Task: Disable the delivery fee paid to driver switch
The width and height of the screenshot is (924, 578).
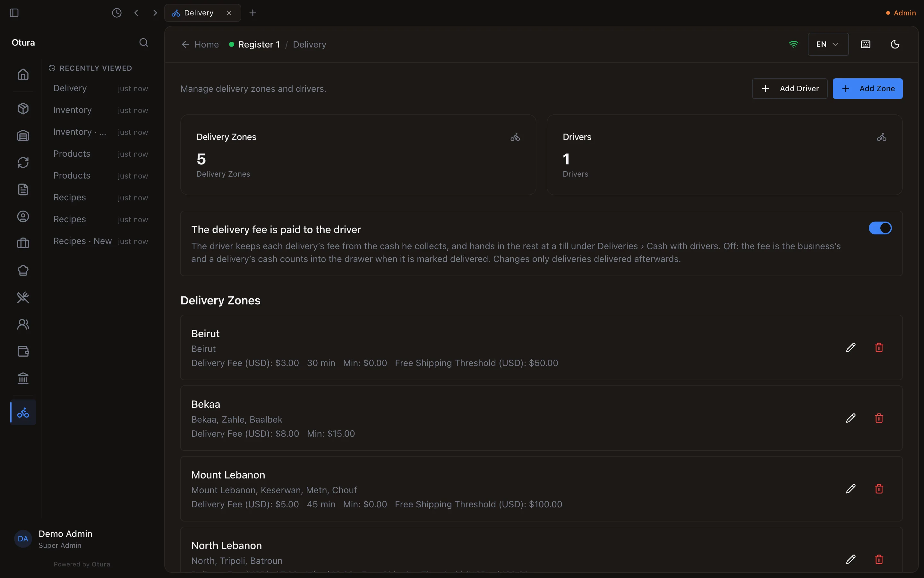Action: (880, 228)
